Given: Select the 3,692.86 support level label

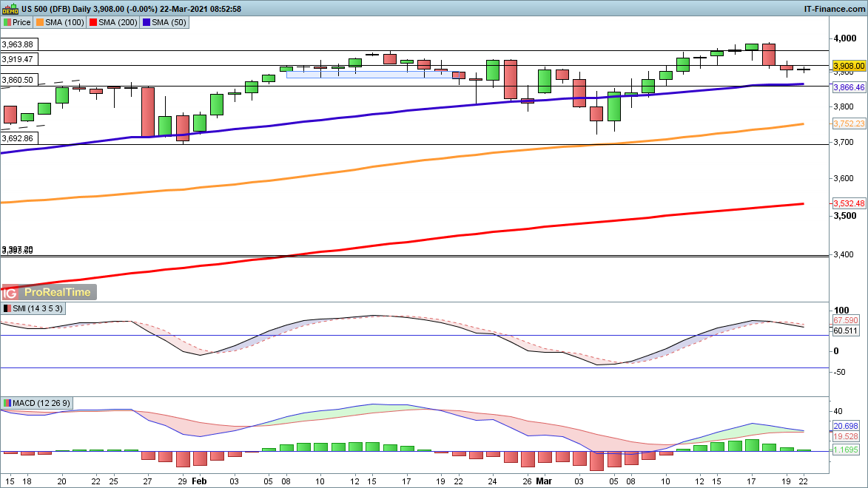Looking at the screenshot, I should (x=18, y=138).
